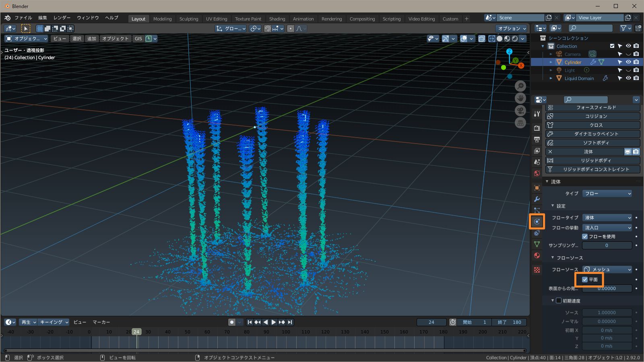This screenshot has height=362, width=644.
Task: Add クロス physics to the object
Action: [593, 125]
